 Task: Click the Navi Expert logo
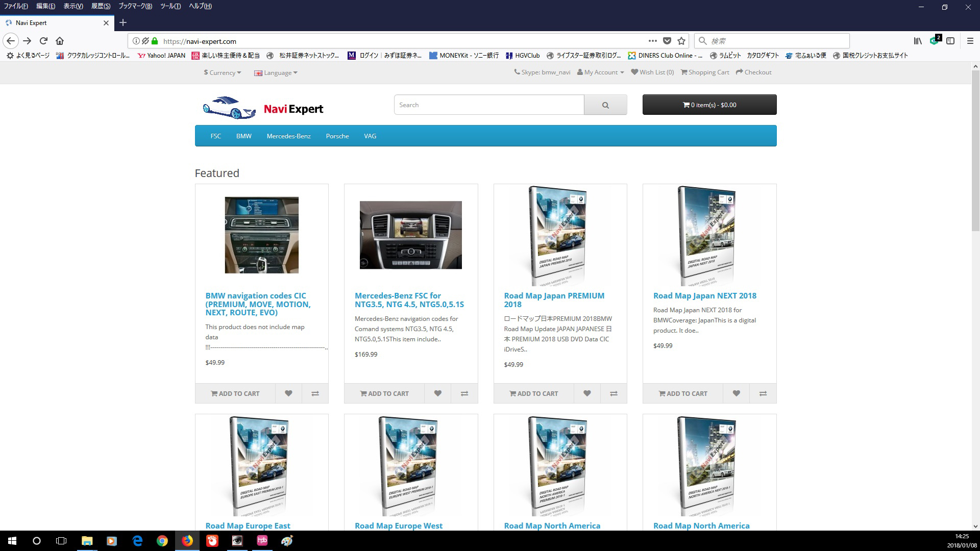click(x=263, y=108)
